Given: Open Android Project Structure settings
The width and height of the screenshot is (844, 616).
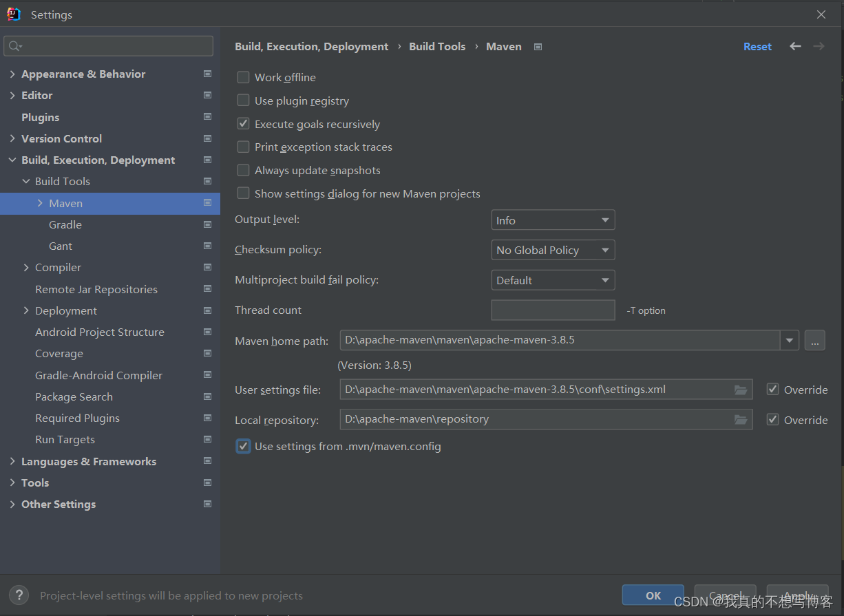Looking at the screenshot, I should pyautogui.click(x=100, y=332).
